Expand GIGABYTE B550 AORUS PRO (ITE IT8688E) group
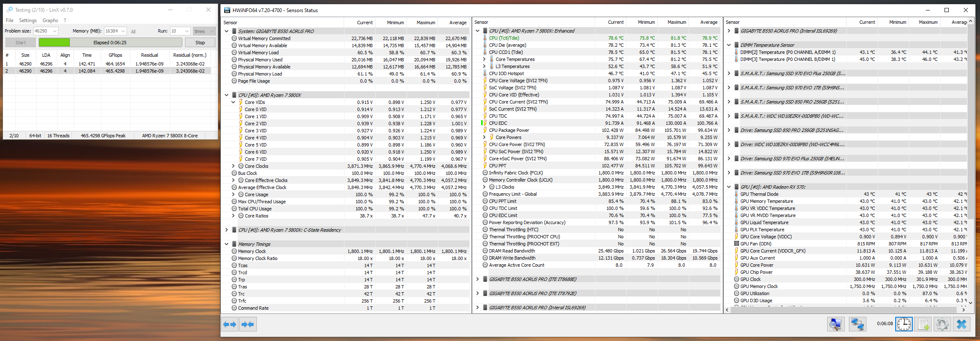Viewport: 980px width, 341px height. point(478,279)
